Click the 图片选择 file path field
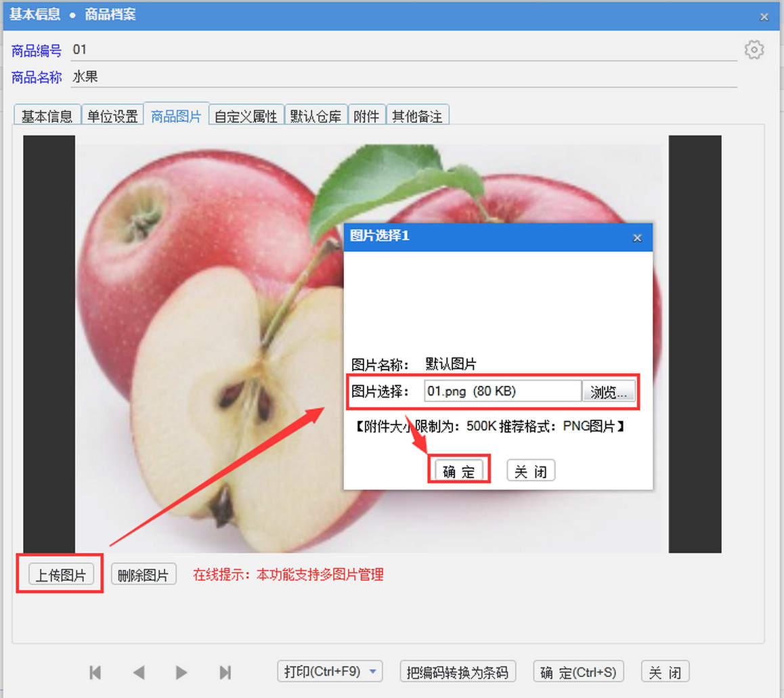 pos(502,391)
